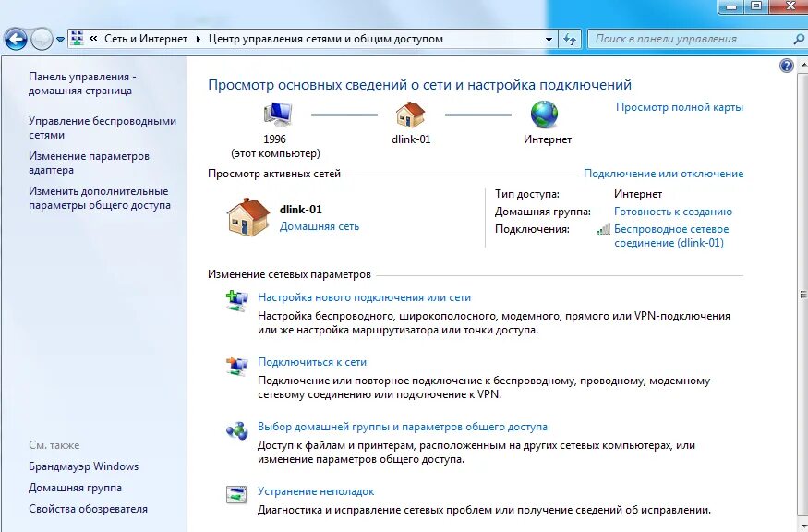Click large house icon of active network dlink-01
This screenshot has width=808, height=532.
pos(247,217)
